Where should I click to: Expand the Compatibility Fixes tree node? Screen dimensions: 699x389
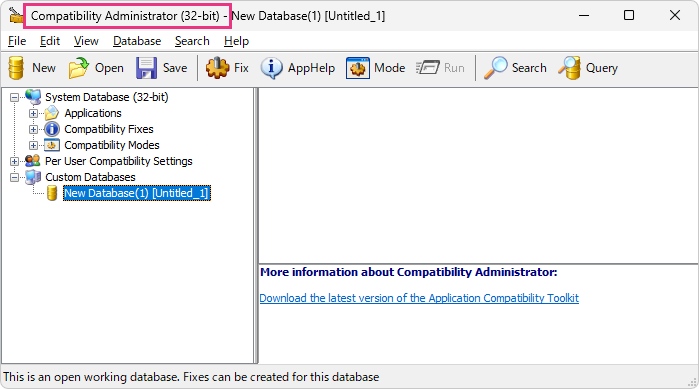click(x=33, y=129)
